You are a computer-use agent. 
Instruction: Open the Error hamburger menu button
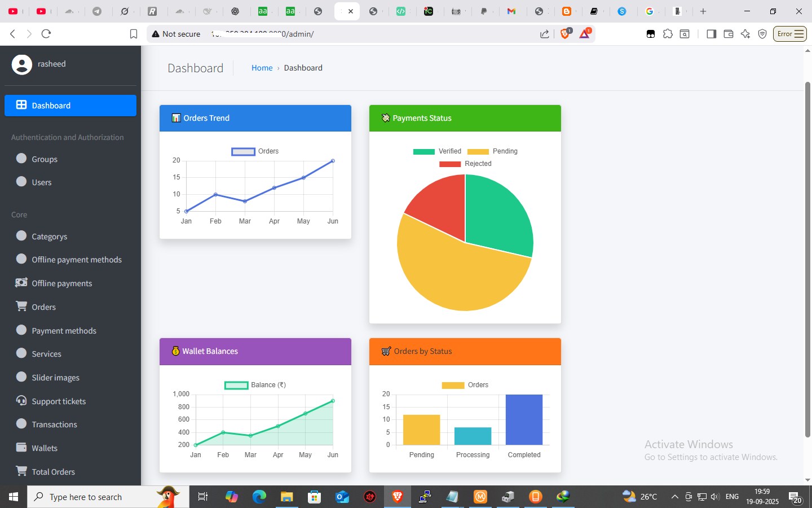pyautogui.click(x=789, y=34)
